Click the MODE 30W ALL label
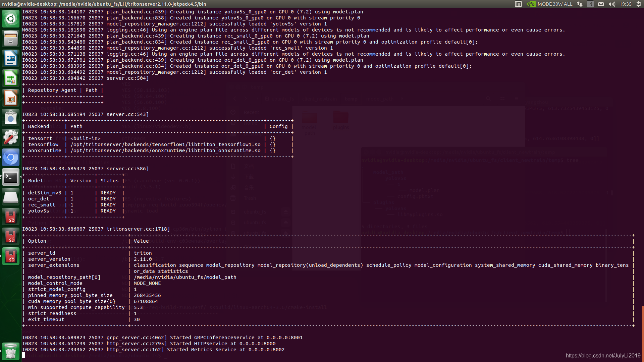644x362 pixels. pyautogui.click(x=555, y=4)
